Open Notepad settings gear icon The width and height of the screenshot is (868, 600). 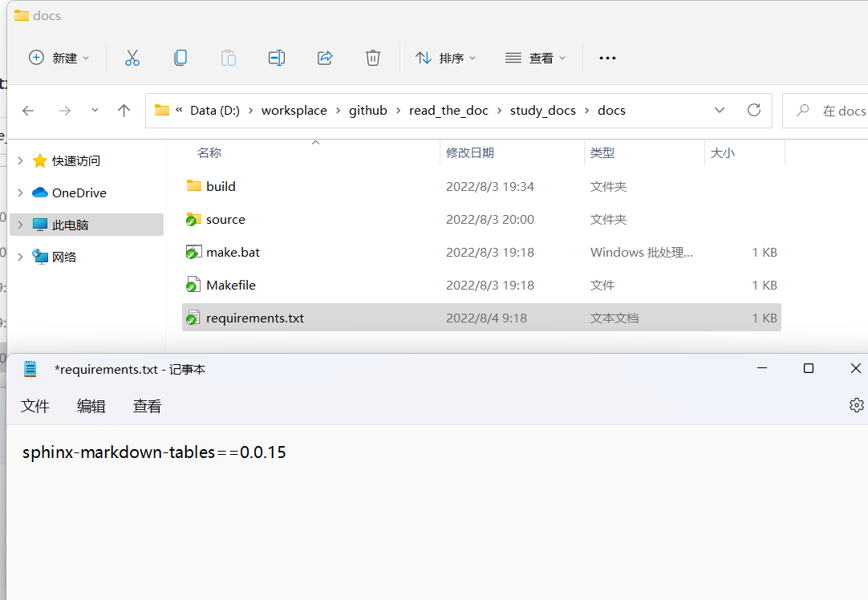tap(856, 405)
